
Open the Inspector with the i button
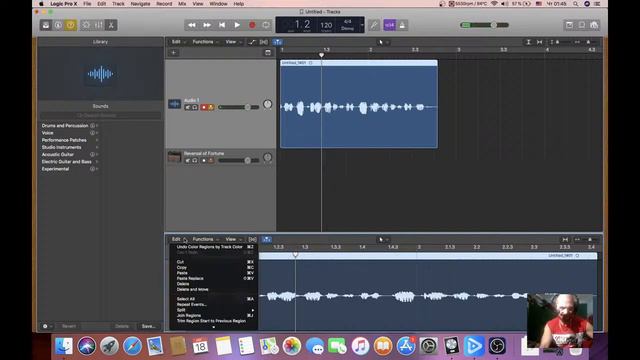58,25
